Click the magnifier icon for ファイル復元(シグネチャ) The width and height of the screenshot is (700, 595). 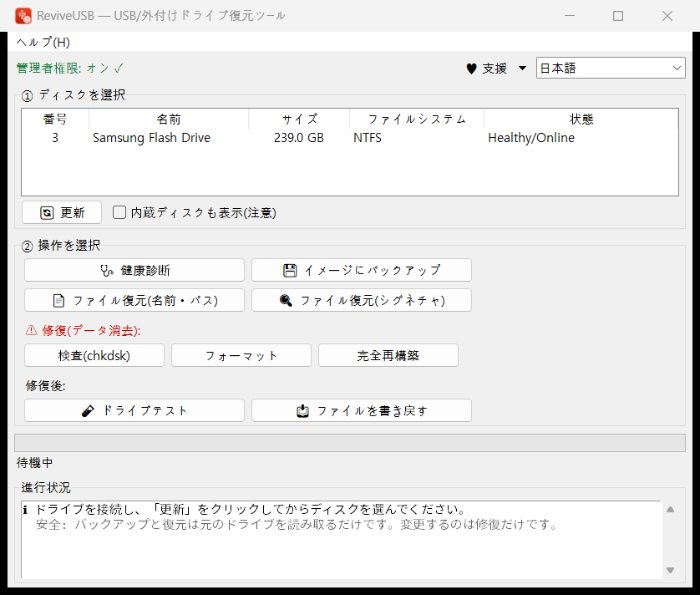(286, 300)
